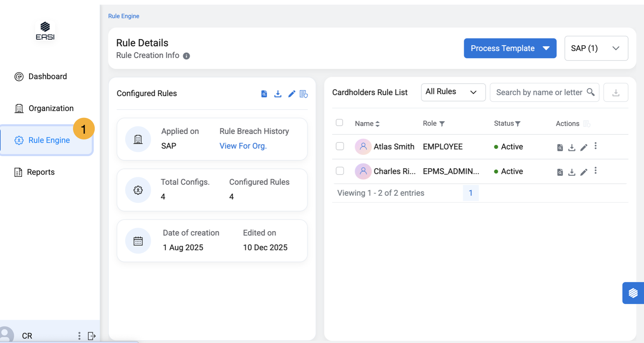
Task: Tick the checkbox for Charles Ri... row
Action: coord(340,171)
